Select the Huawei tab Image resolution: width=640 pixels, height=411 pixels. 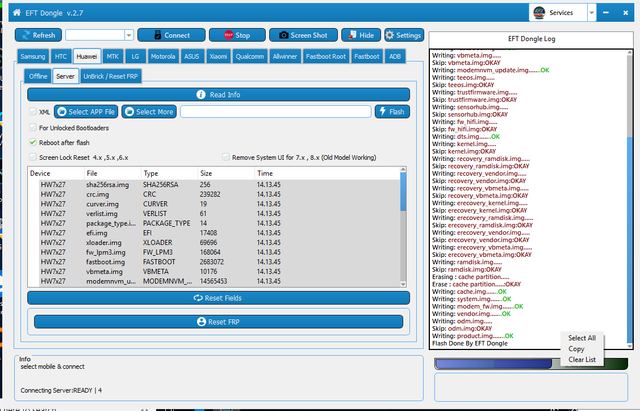coord(87,56)
